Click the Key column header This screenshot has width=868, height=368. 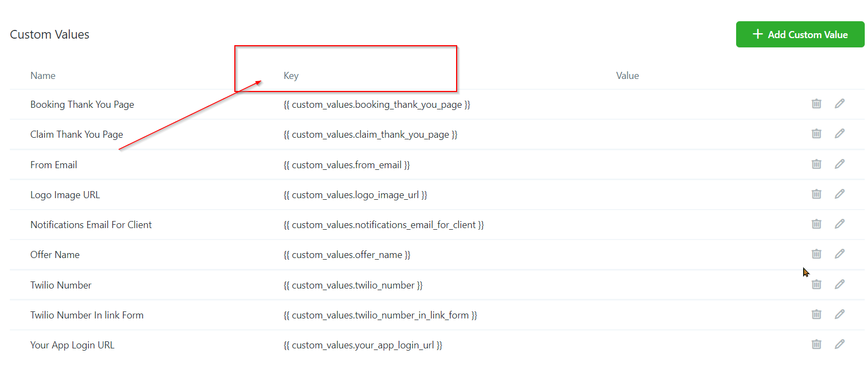coord(291,76)
